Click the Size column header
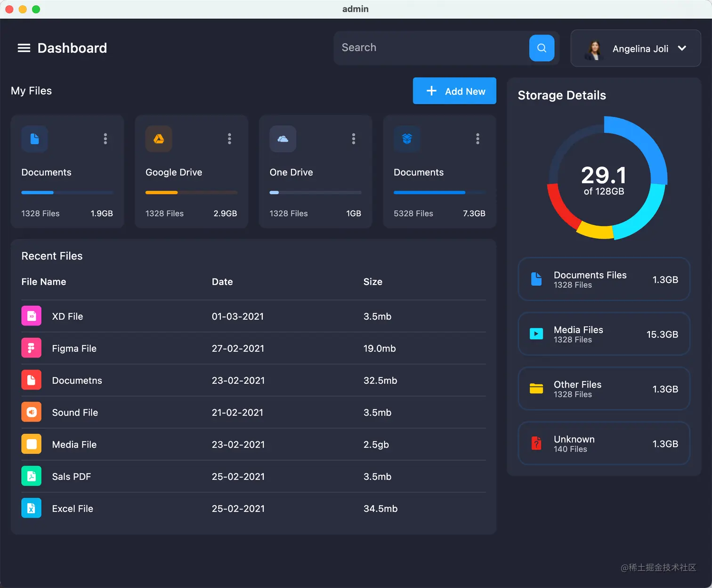Screen dimensions: 712x588 (x=373, y=282)
